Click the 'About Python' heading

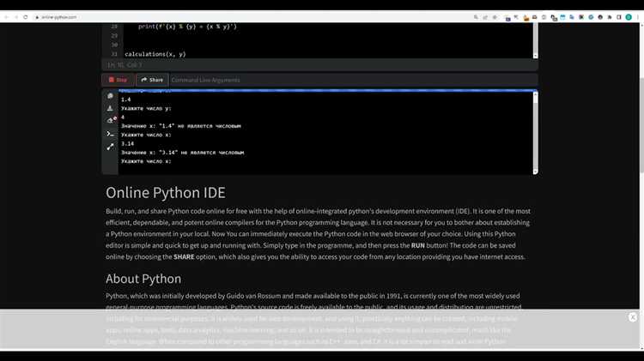coord(143,279)
